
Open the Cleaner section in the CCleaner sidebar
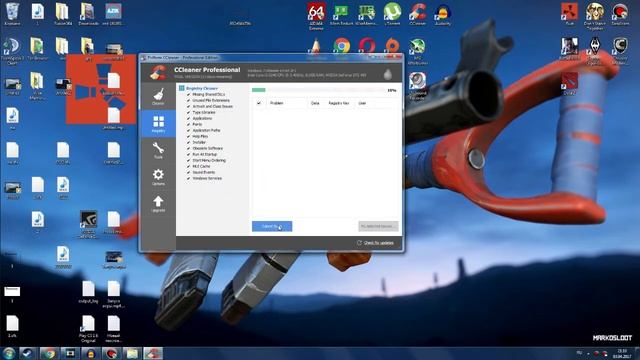158,96
